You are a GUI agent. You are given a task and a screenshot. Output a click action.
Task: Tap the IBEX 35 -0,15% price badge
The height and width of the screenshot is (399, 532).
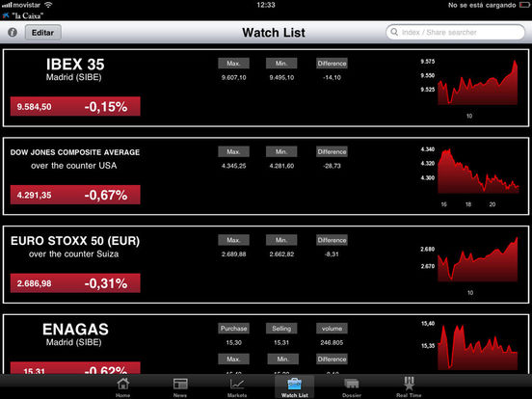(x=75, y=106)
